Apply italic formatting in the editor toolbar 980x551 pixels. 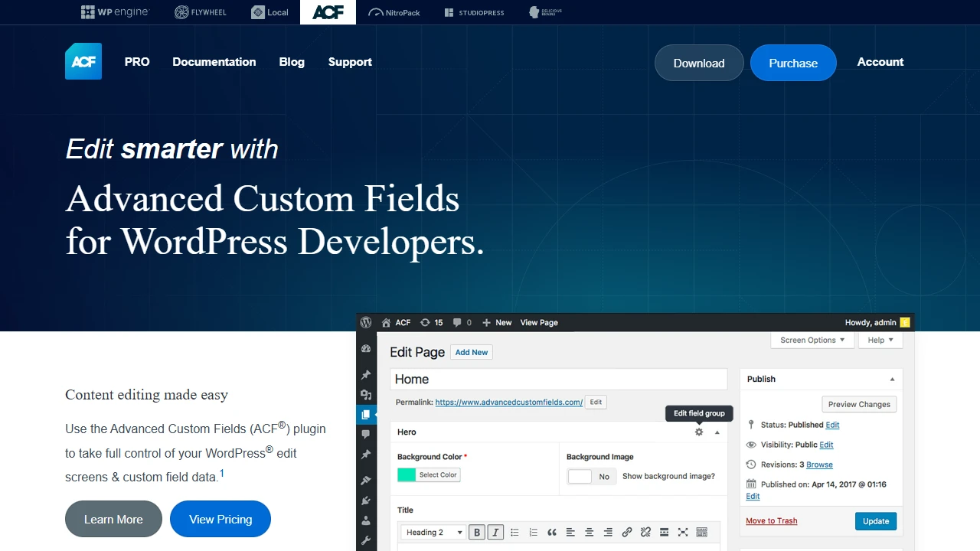[495, 532]
